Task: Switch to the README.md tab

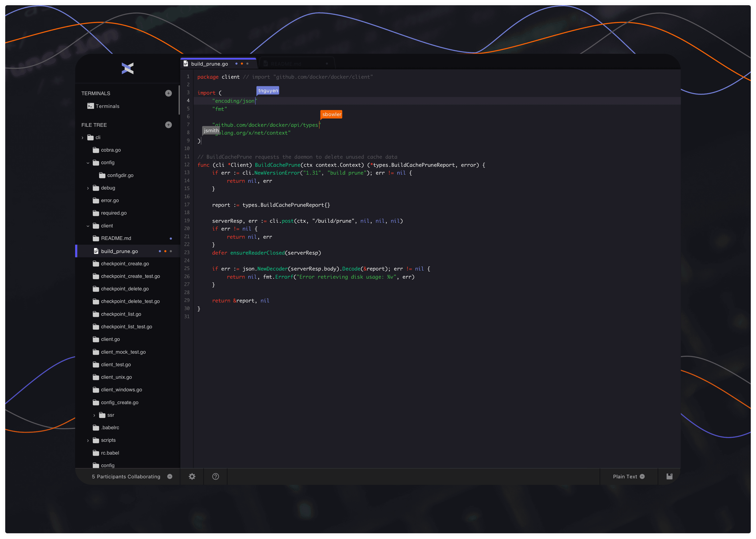Action: coord(286,64)
